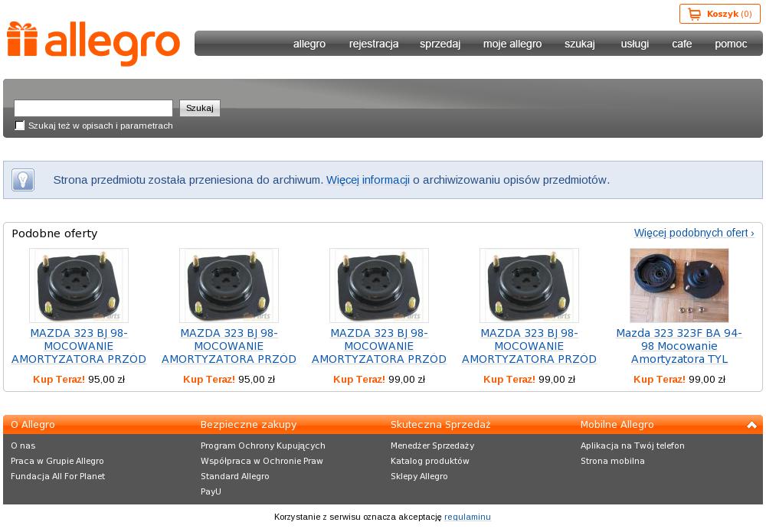Image resolution: width=766 pixels, height=532 pixels.
Task: Open Program Ochrony Kupujących link
Action: pyautogui.click(x=263, y=446)
